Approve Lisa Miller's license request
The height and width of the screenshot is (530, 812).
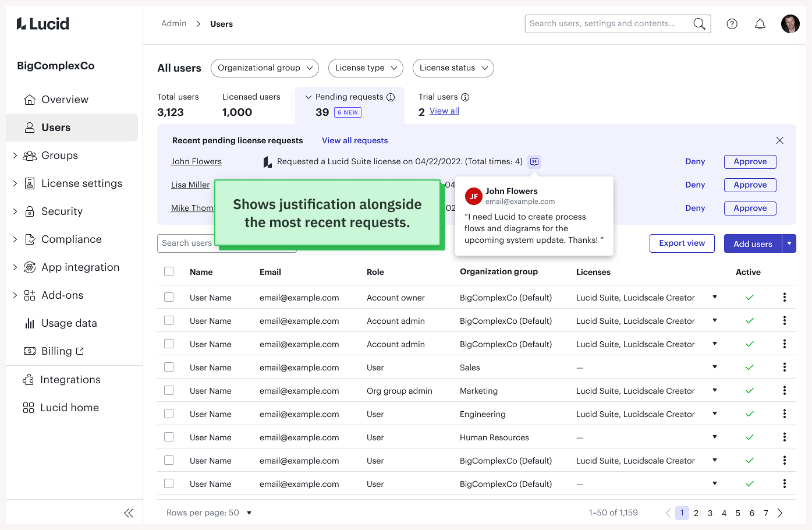point(750,185)
